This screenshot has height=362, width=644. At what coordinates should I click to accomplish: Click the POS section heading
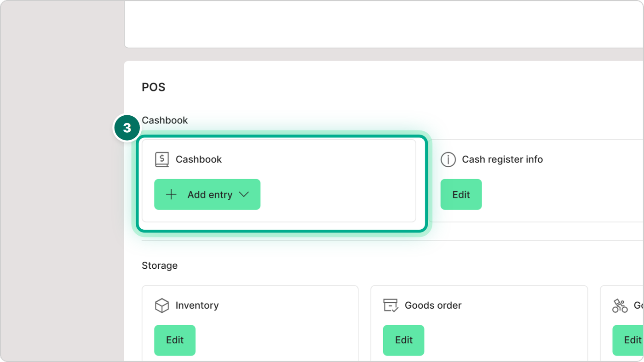coord(154,87)
